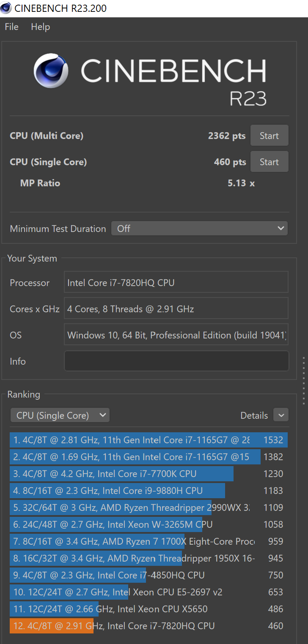Select ranking row 3, Intel Core i7-7700K
The width and height of the screenshot is (308, 644).
click(x=149, y=474)
